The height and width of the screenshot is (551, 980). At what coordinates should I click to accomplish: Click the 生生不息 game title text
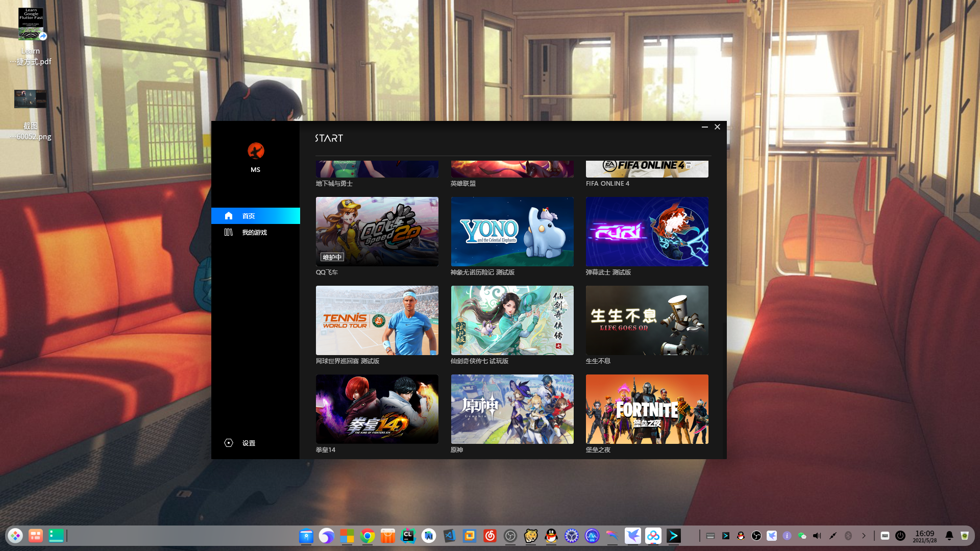[598, 361]
